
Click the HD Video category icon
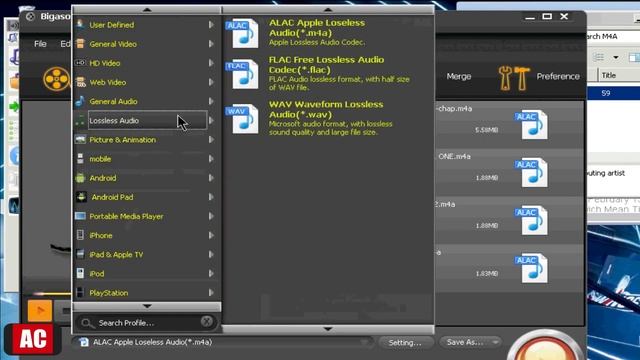point(80,63)
